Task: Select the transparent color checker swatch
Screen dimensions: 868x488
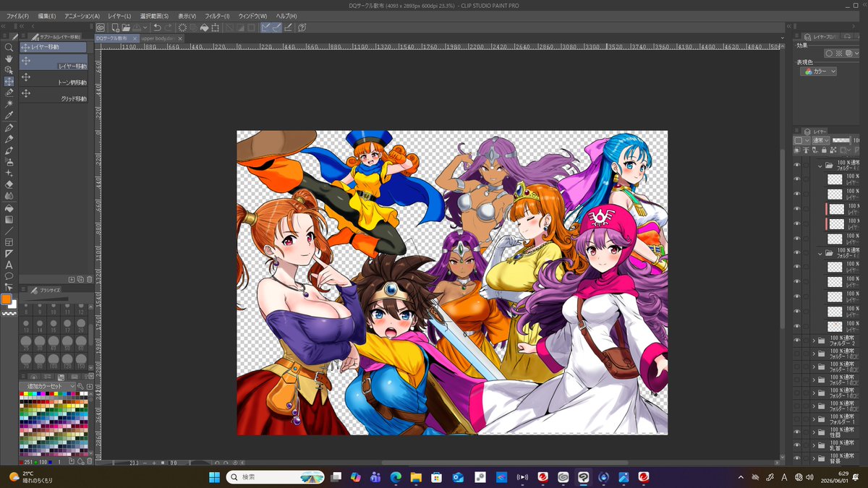Action: [x=9, y=313]
